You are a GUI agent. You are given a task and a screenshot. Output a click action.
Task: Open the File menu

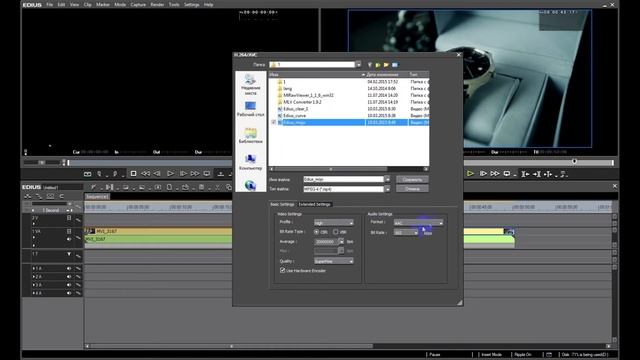click(x=49, y=4)
